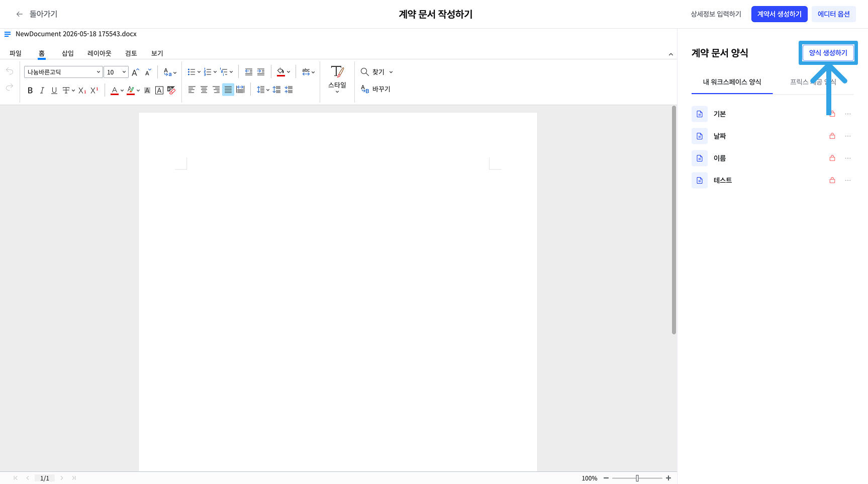Toggle justified alignment
The image size is (868, 484).
[228, 90]
